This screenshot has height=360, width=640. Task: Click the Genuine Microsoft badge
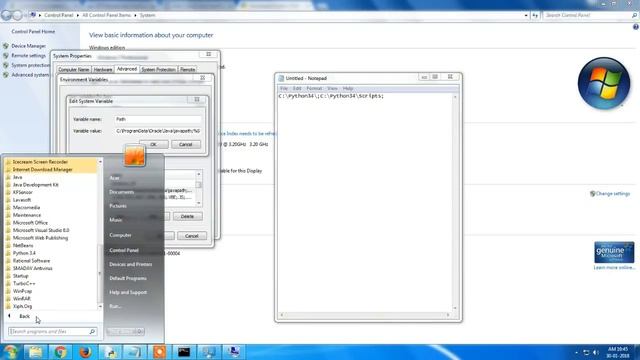point(614,252)
